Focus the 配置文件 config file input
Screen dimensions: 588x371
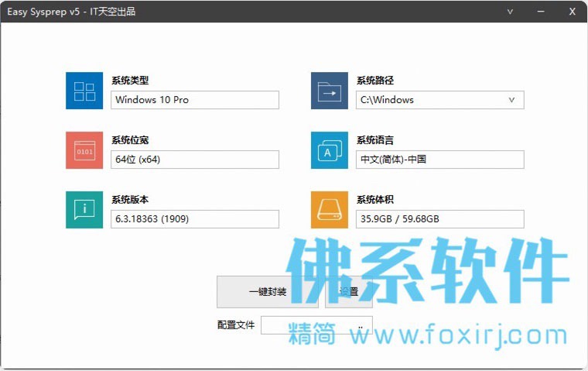pyautogui.click(x=306, y=325)
